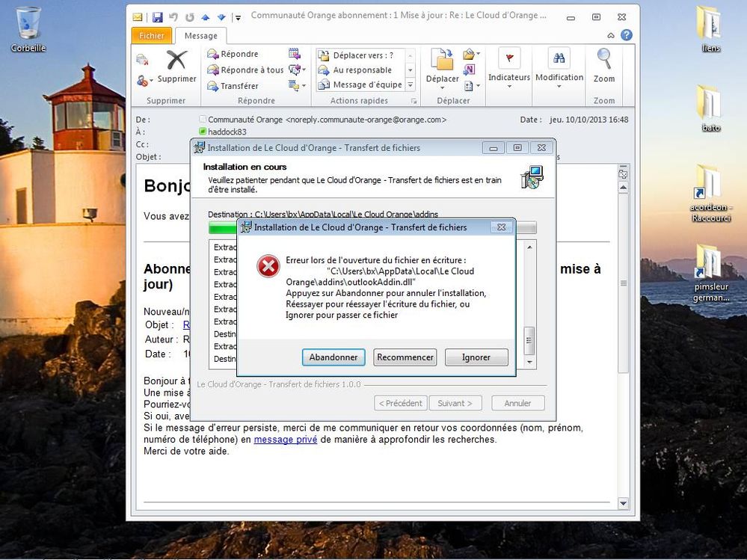Screen dimensions: 747x560
Task: Click the sender presence box beside Communauté Orange
Action: coord(203,119)
